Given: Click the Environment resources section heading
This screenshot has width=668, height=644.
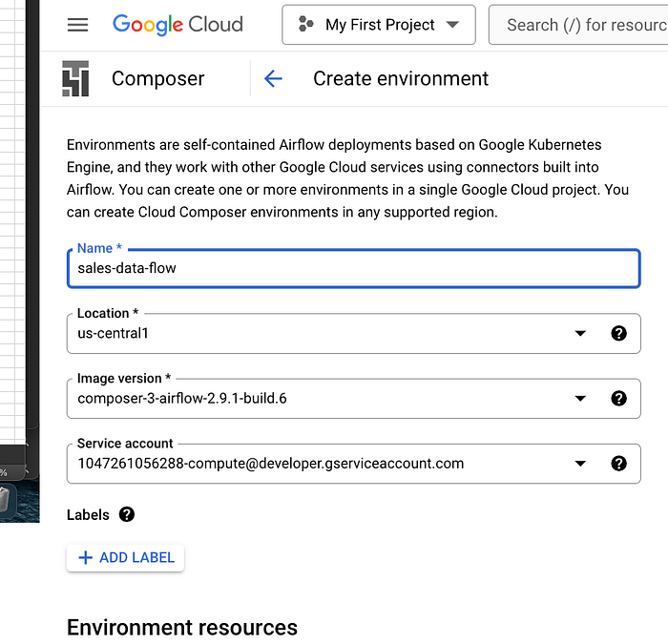Looking at the screenshot, I should tap(182, 627).
